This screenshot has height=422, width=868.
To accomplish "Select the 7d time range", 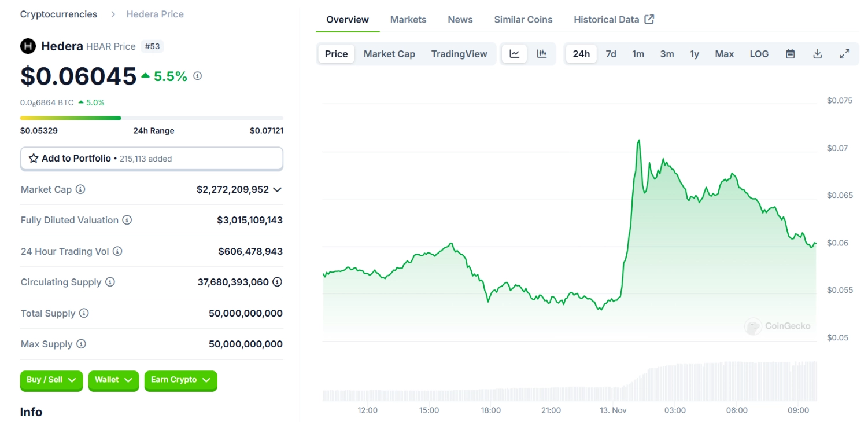I will [x=611, y=54].
